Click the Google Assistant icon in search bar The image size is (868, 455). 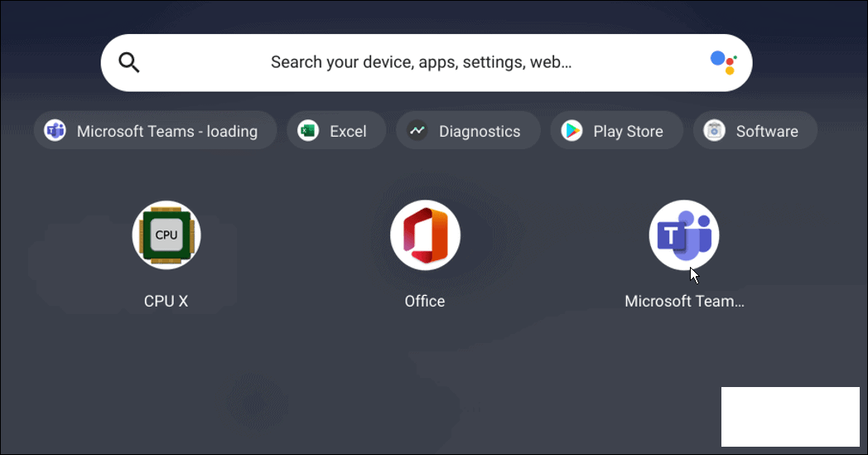(x=723, y=62)
